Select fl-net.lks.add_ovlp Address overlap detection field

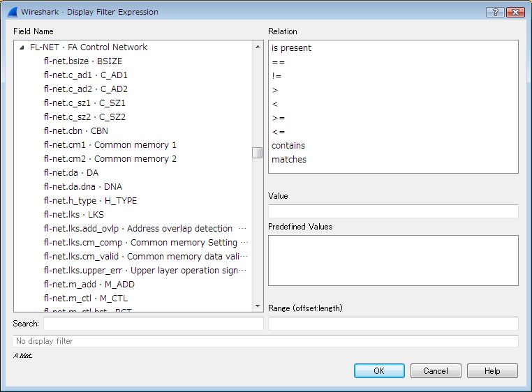145,228
